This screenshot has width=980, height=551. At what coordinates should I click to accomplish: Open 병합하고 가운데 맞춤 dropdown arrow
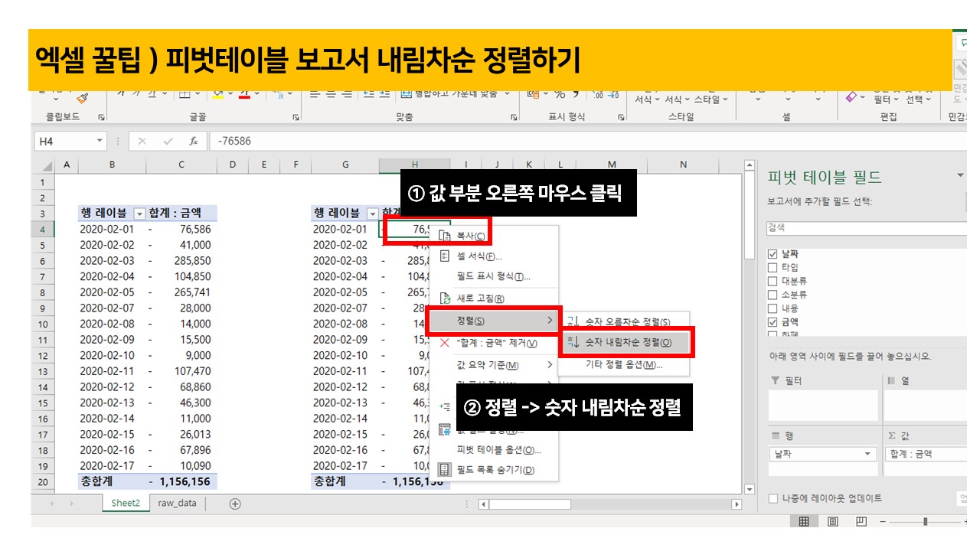pos(508,94)
